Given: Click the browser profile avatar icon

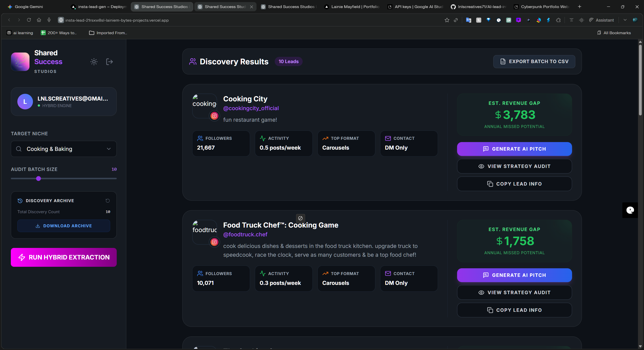Looking at the screenshot, I should (635, 20).
